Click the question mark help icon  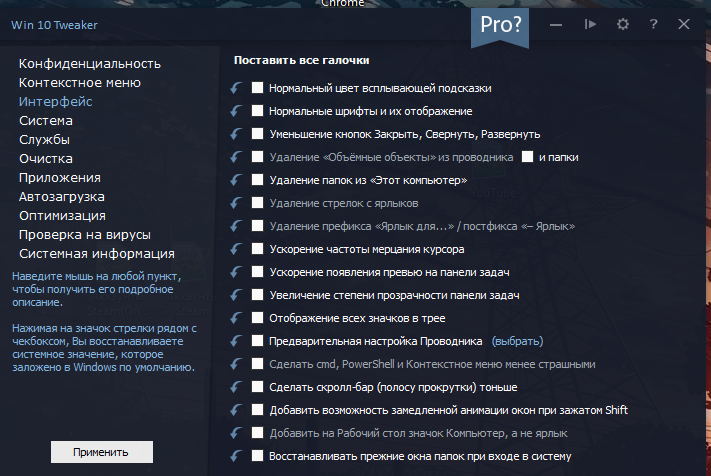pos(652,24)
